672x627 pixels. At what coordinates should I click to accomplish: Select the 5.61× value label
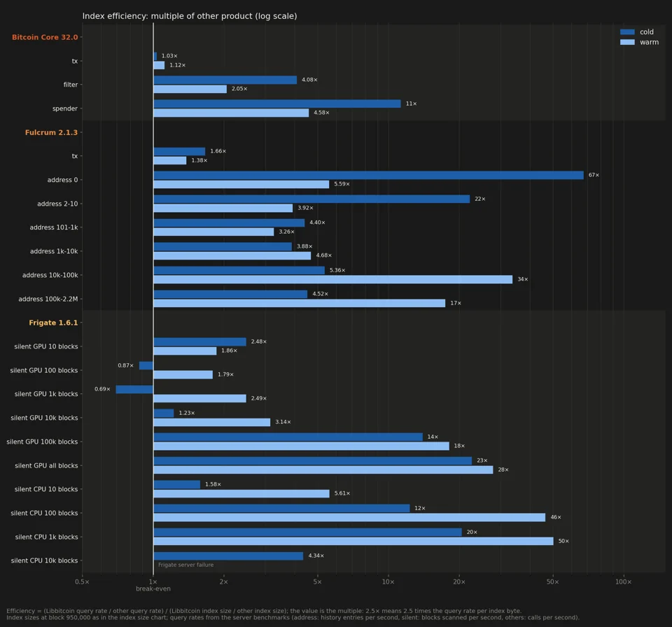point(342,493)
